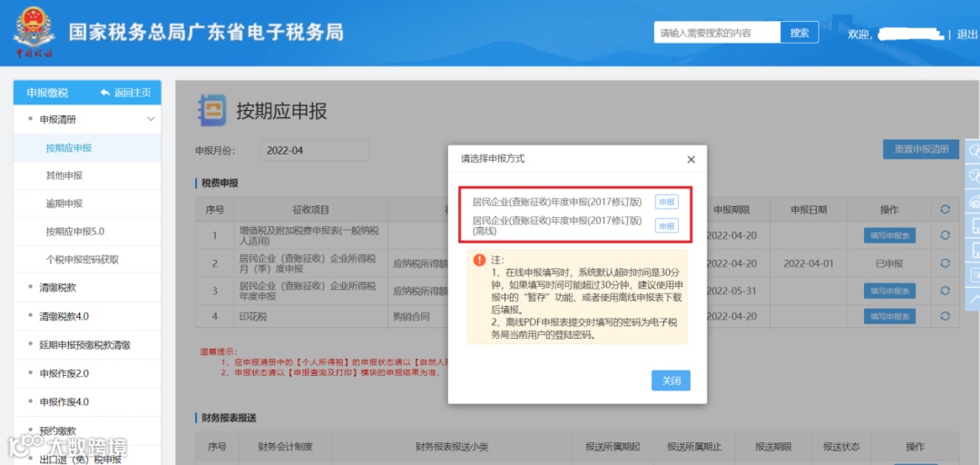Open 申报作废4.0 sidebar section
Viewport: 980px width, 465px height.
[64, 401]
